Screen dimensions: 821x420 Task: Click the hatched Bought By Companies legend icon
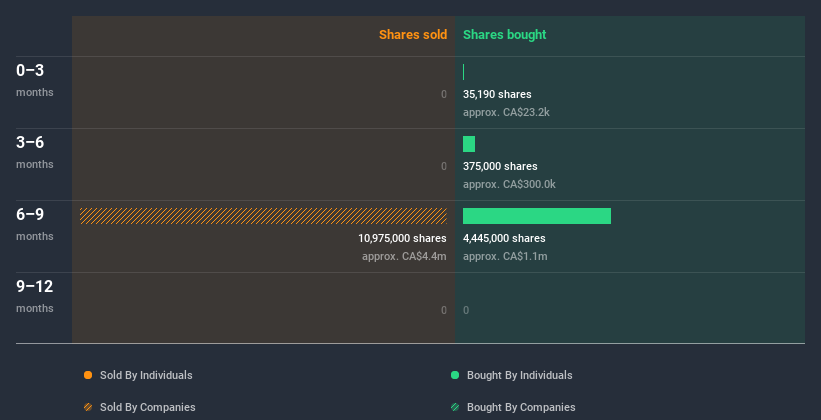coord(455,407)
